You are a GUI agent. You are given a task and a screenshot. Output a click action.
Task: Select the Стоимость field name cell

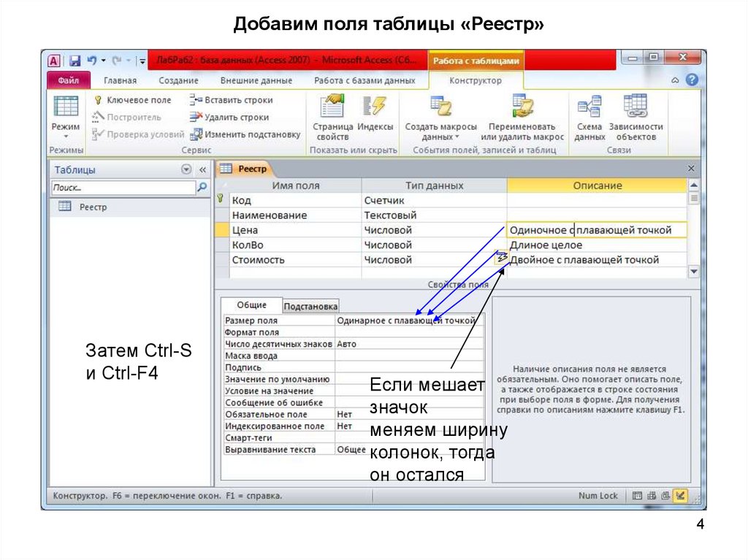pyautogui.click(x=295, y=259)
